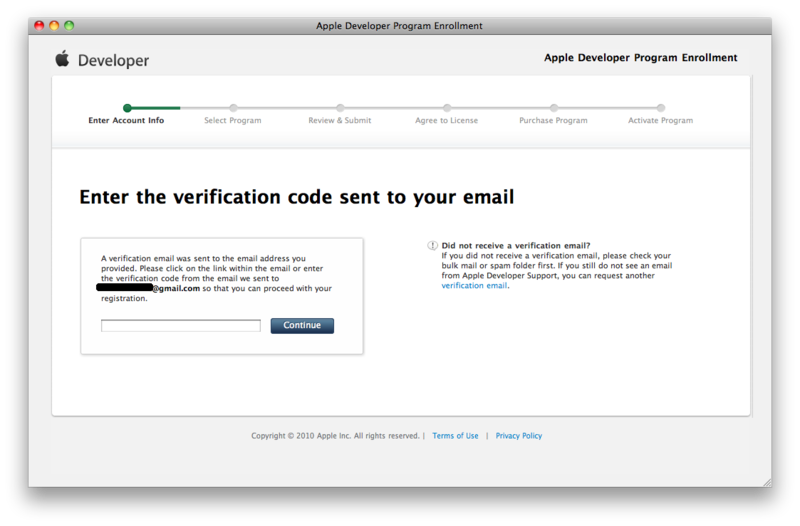Viewport: 800px width, 526px height.
Task: Click the window resize grip corner
Action: (x=767, y=482)
